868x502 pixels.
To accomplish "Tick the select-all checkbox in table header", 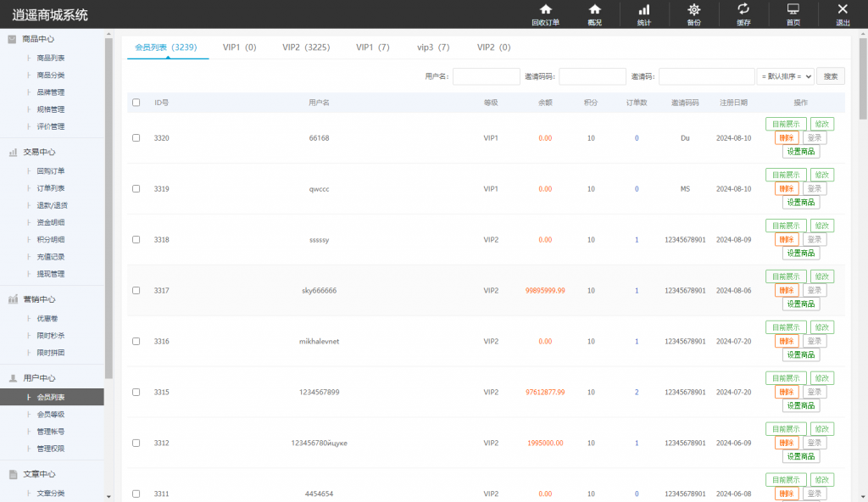I will point(136,103).
